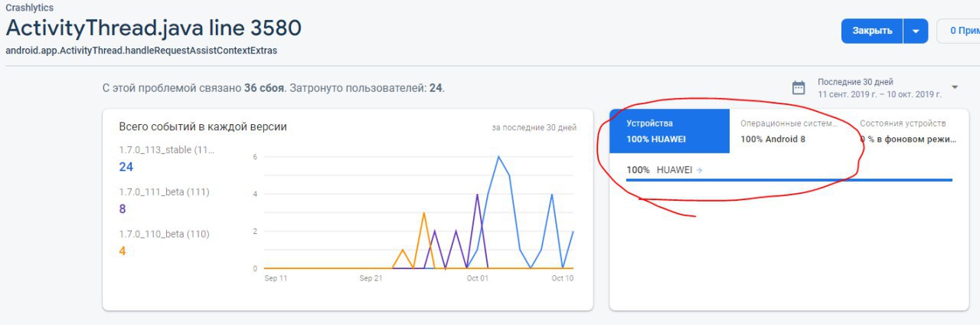Click the blue HUAWEI percentage bar
Image resolution: width=980 pixels, height=325 pixels.
[x=789, y=180]
